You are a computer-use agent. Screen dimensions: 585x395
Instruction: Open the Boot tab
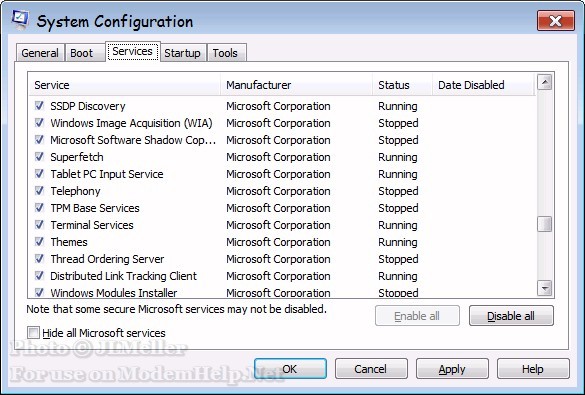(x=84, y=53)
